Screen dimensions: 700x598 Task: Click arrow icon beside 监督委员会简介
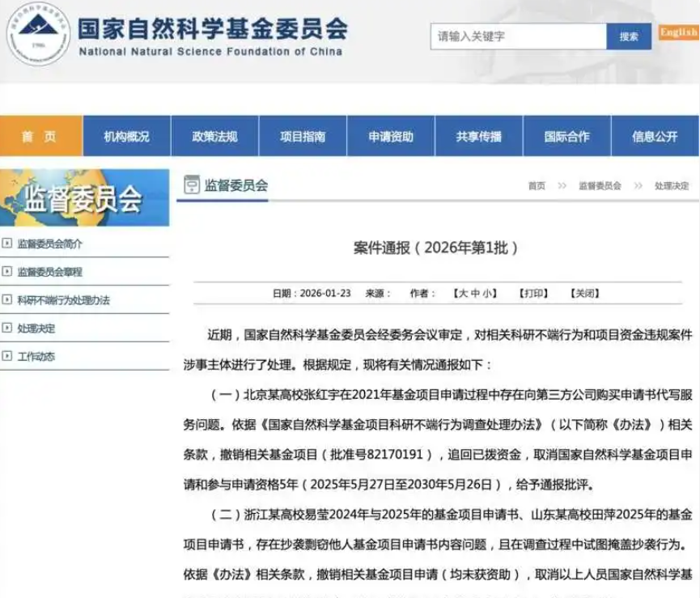click(6, 244)
